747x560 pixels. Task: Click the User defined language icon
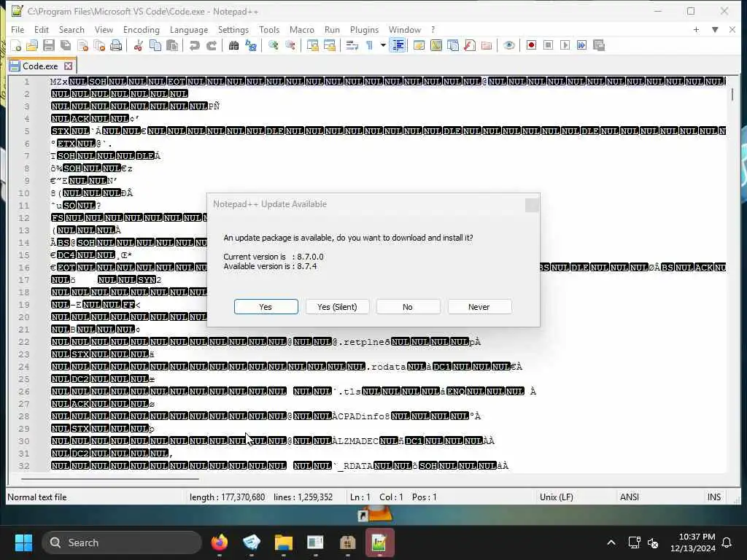pyautogui.click(x=419, y=46)
